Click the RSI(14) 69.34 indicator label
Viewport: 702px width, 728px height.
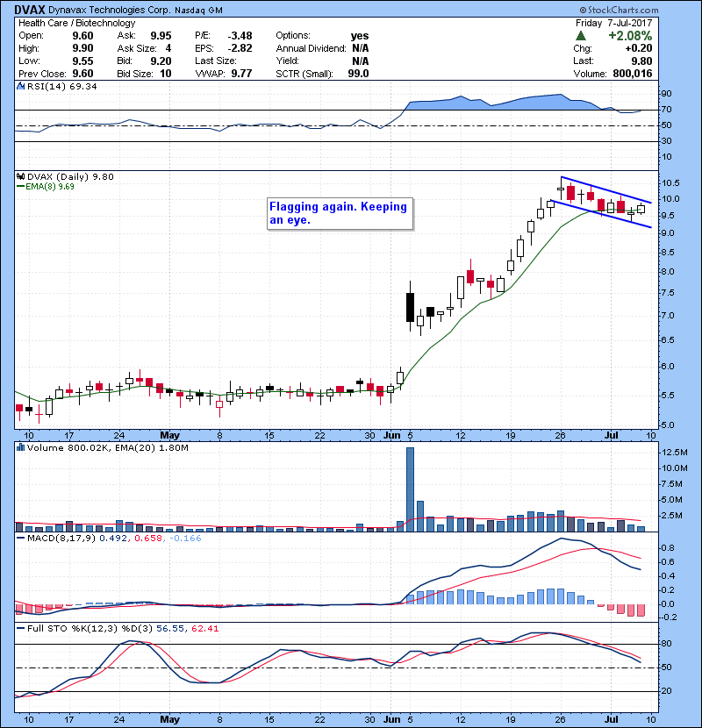(x=61, y=86)
